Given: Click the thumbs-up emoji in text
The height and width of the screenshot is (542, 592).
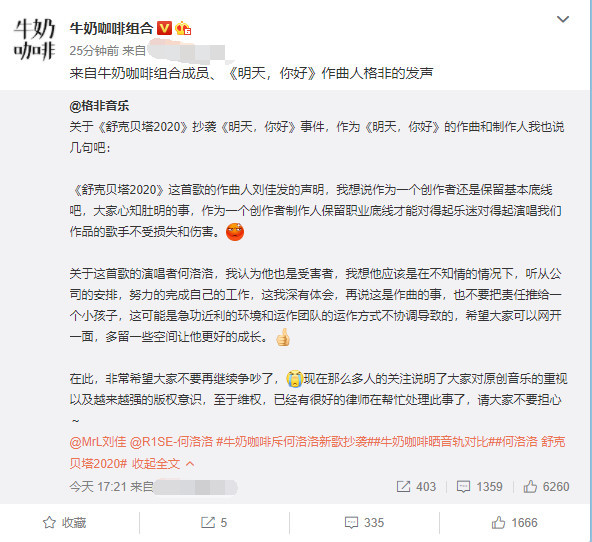Looking at the screenshot, I should (283, 337).
